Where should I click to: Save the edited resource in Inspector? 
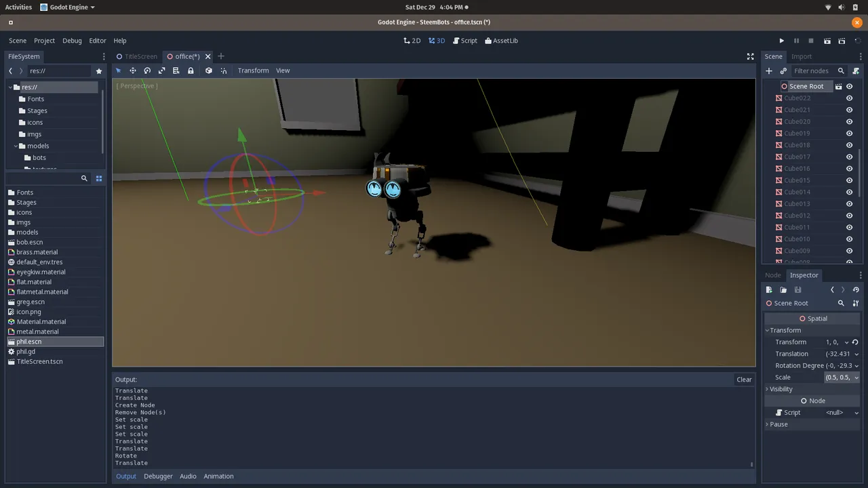(797, 289)
